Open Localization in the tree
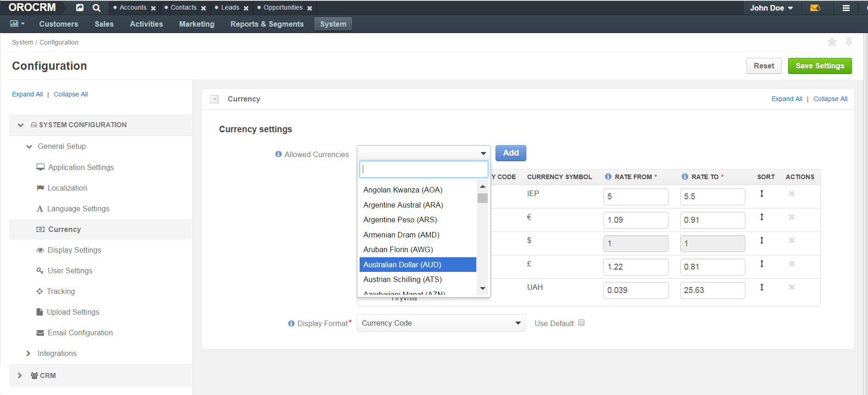The image size is (868, 395). (68, 188)
